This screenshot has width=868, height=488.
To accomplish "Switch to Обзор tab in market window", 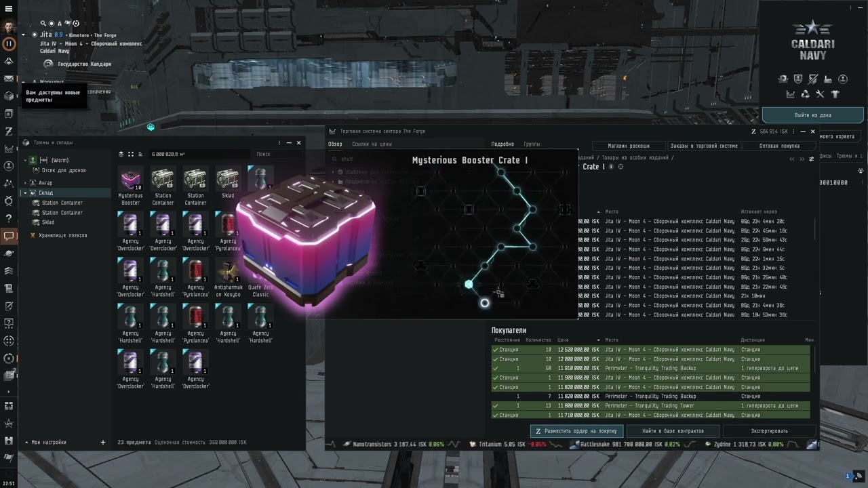I will (x=335, y=144).
